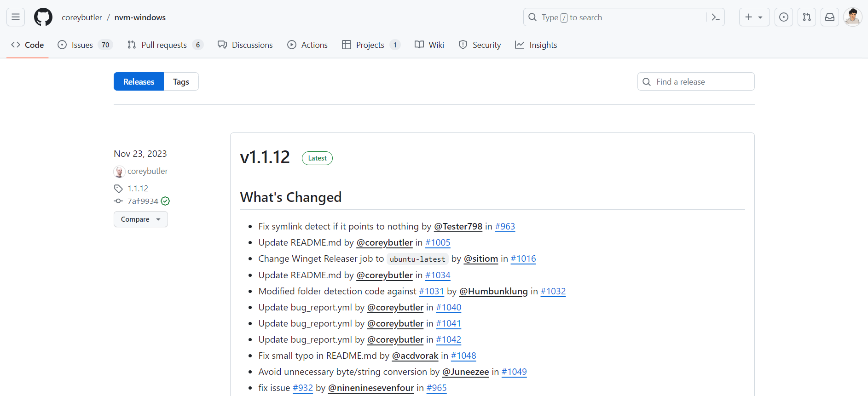Screen dimensions: 868x396
Task: Open the nvm-windows repository link
Action: pyautogui.click(x=140, y=17)
